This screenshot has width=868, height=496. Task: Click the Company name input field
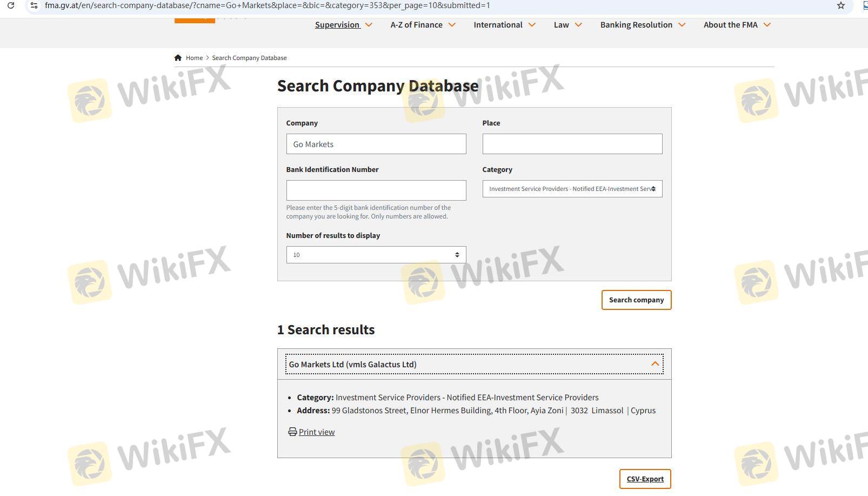click(x=376, y=144)
